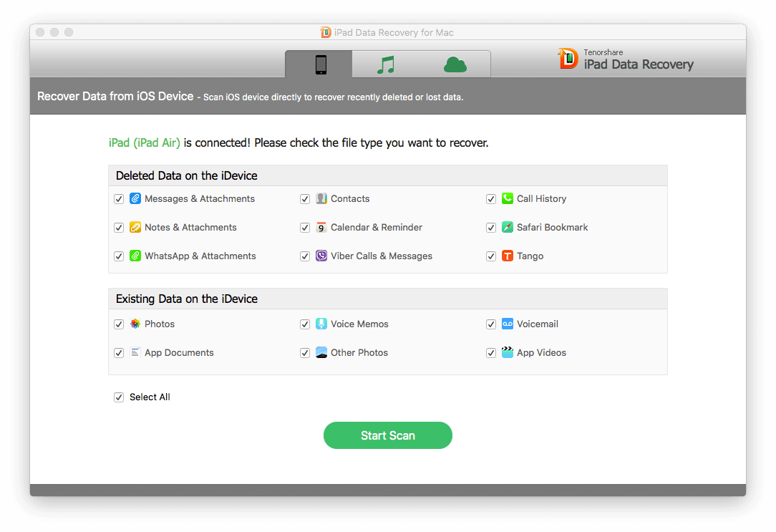776x532 pixels.
Task: Click the orange Tango icon
Action: pyautogui.click(x=508, y=256)
